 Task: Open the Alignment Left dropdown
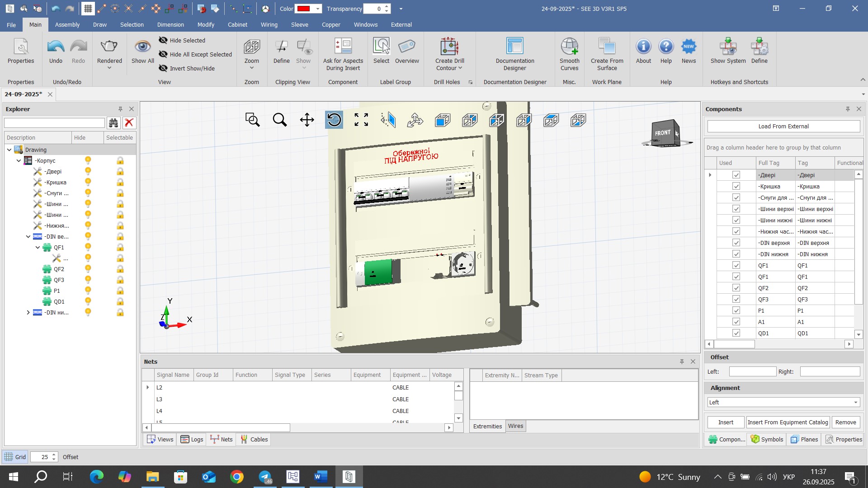pyautogui.click(x=855, y=402)
